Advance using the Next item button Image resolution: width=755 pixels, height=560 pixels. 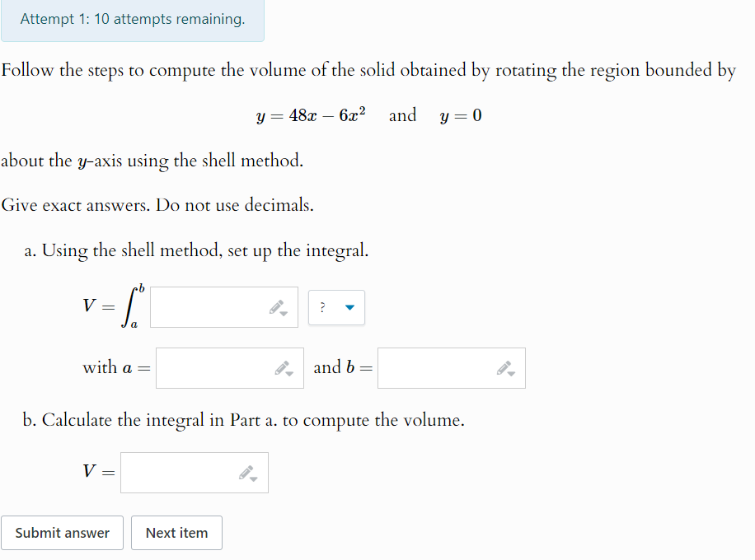click(176, 533)
